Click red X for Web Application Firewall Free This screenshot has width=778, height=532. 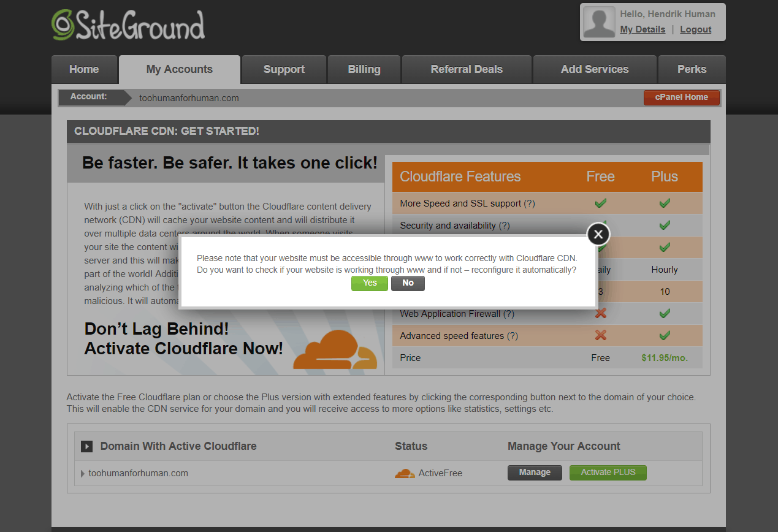601,313
